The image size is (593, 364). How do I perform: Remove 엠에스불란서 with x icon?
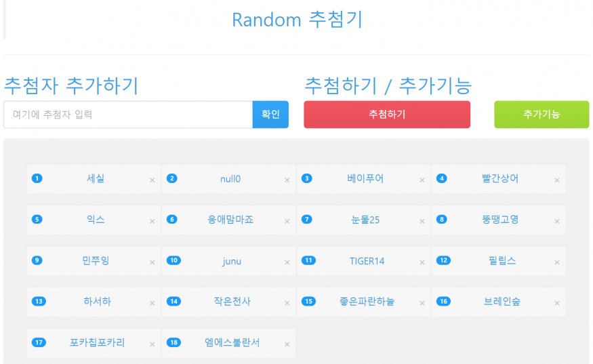pyautogui.click(x=287, y=344)
